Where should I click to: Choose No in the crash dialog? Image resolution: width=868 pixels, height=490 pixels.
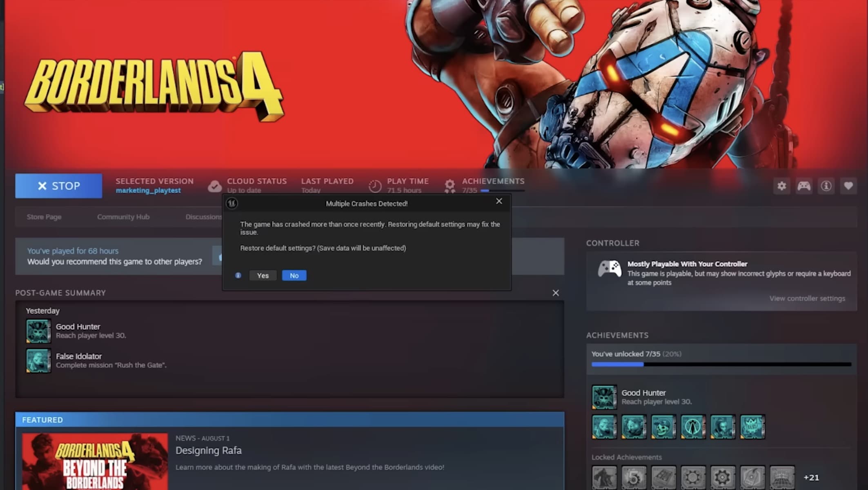(x=294, y=276)
